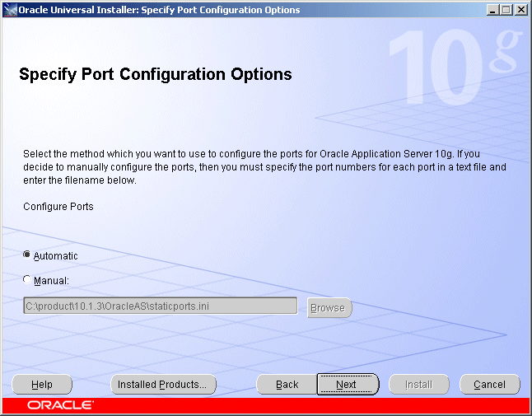Image resolution: width=532 pixels, height=416 pixels.
Task: Click the Oracle installer title bar icon
Action: (x=10, y=10)
